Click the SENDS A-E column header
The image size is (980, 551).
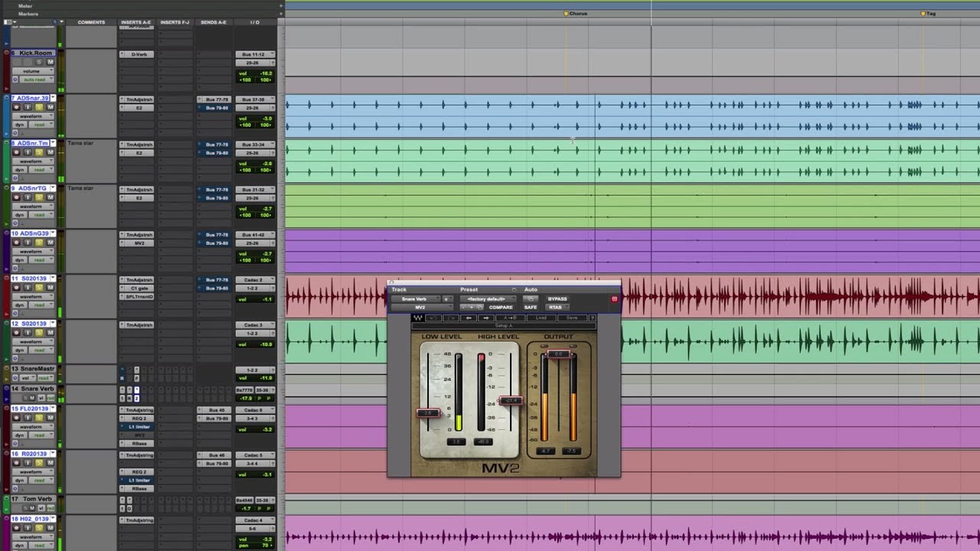click(x=214, y=22)
